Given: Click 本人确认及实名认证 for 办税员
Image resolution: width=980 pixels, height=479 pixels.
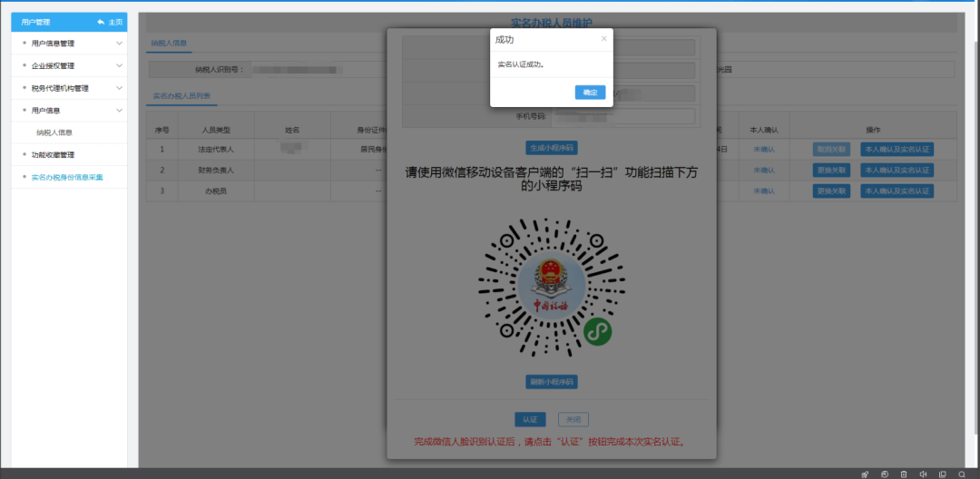Looking at the screenshot, I should coord(897,191).
